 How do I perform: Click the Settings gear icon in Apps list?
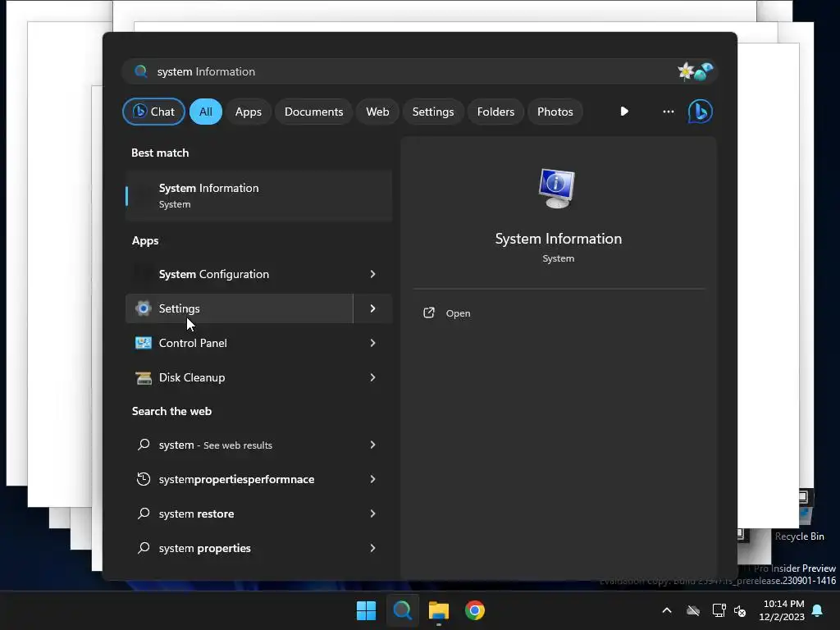pos(143,308)
